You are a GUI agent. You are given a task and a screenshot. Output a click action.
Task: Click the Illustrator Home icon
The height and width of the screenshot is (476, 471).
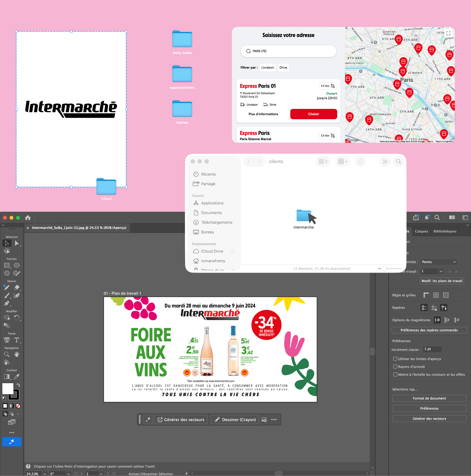(x=28, y=218)
